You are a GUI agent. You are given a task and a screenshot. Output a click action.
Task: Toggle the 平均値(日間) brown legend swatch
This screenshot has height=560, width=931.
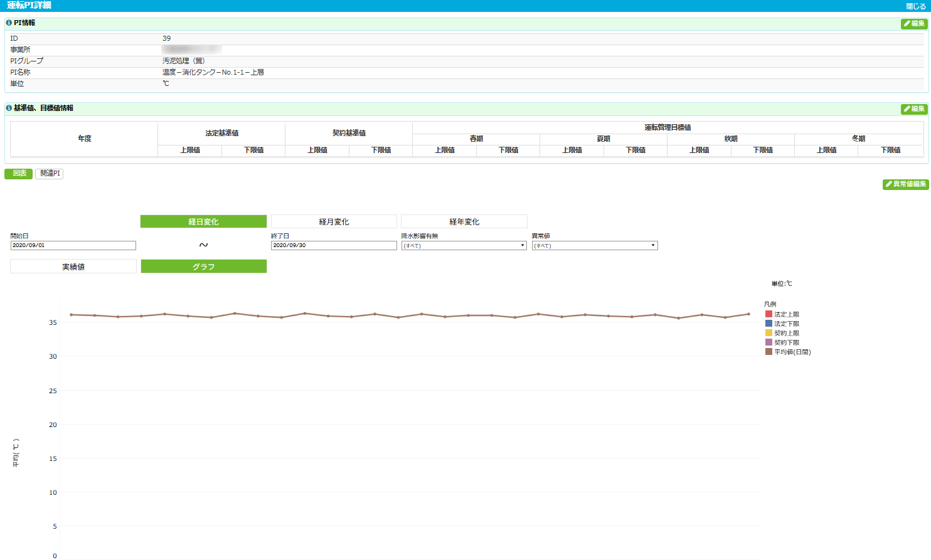point(769,352)
